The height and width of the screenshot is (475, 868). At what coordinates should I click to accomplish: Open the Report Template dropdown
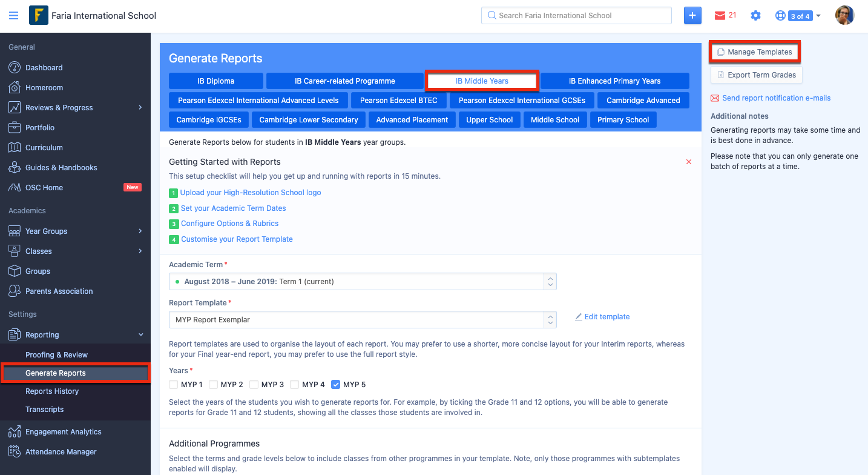click(x=363, y=319)
